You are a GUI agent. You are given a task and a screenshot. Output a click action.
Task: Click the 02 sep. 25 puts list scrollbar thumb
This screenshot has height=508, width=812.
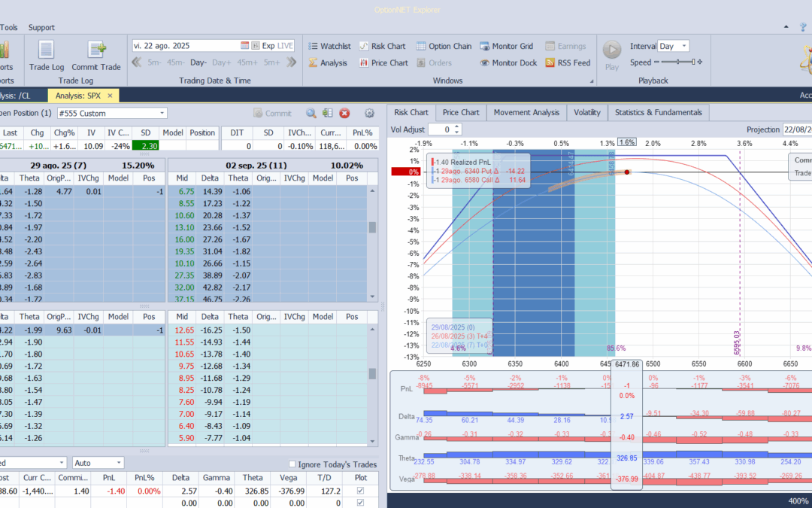coord(372,373)
